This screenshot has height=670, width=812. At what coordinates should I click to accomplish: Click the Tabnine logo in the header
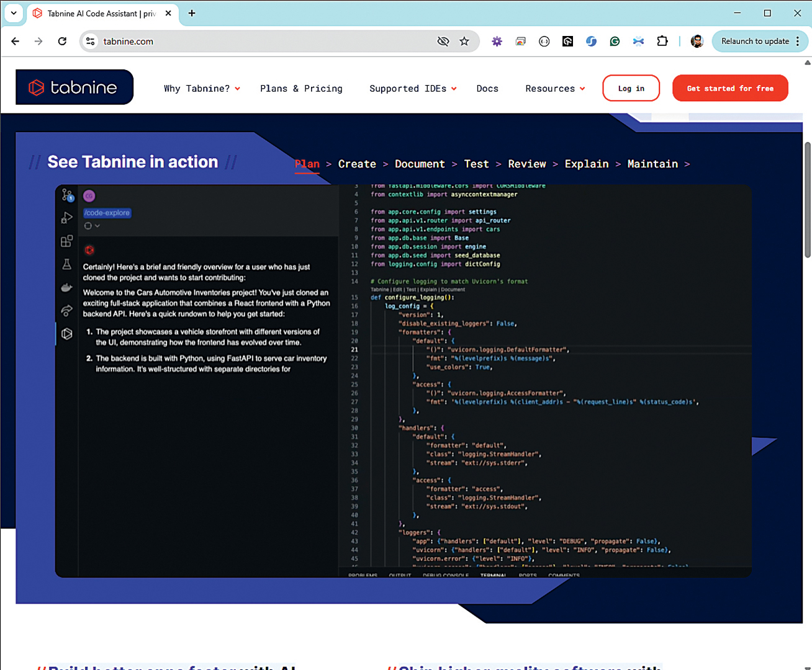[x=74, y=87]
